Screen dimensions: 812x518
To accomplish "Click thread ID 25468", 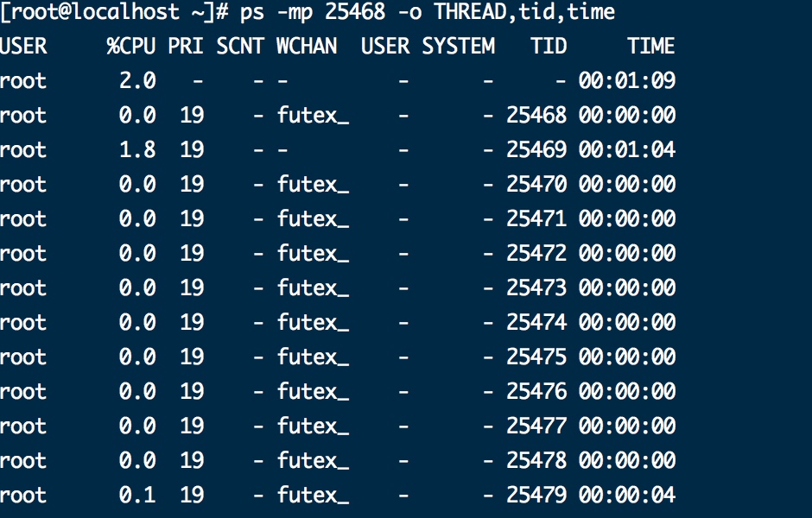I will point(536,115).
